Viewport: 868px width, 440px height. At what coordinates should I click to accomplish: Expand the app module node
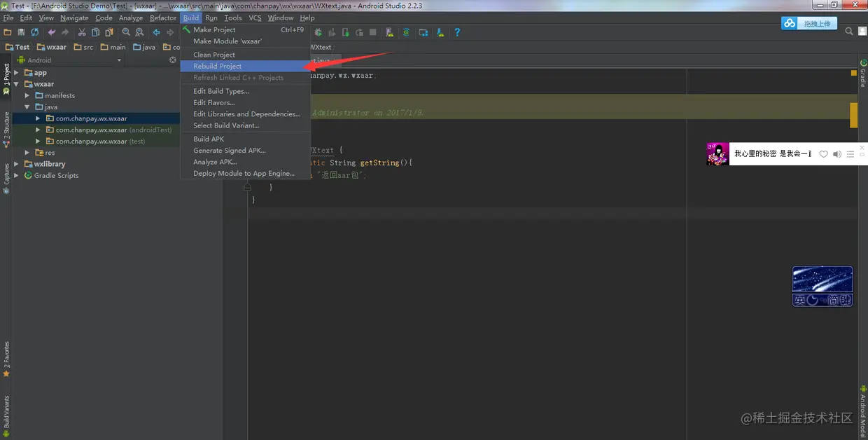pyautogui.click(x=16, y=73)
